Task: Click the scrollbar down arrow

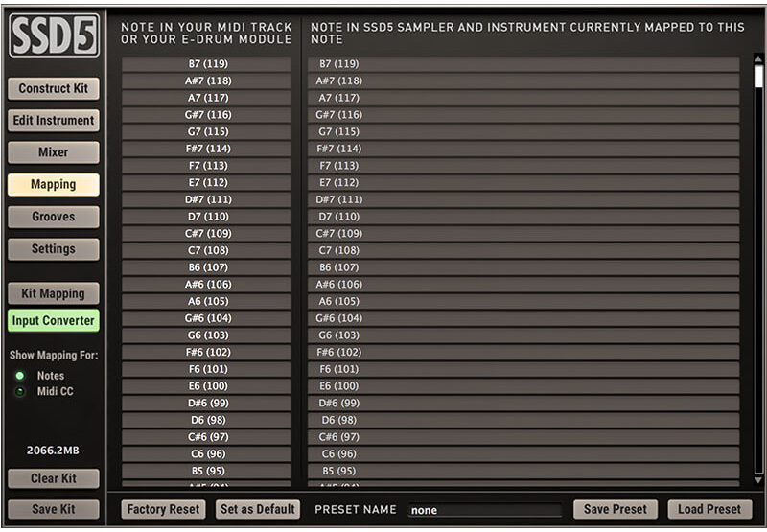Action: pos(758,480)
